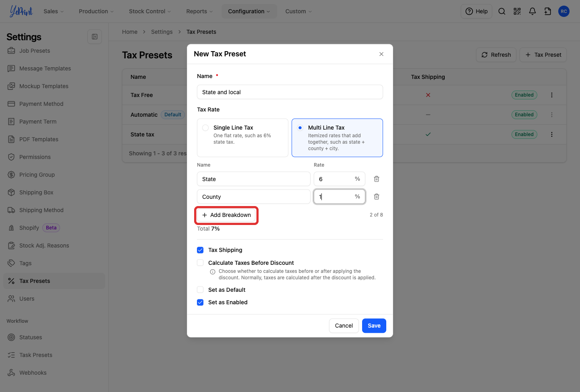Select the Multi Line Tax option
Viewport: 580px width, 392px height.
pyautogui.click(x=337, y=138)
